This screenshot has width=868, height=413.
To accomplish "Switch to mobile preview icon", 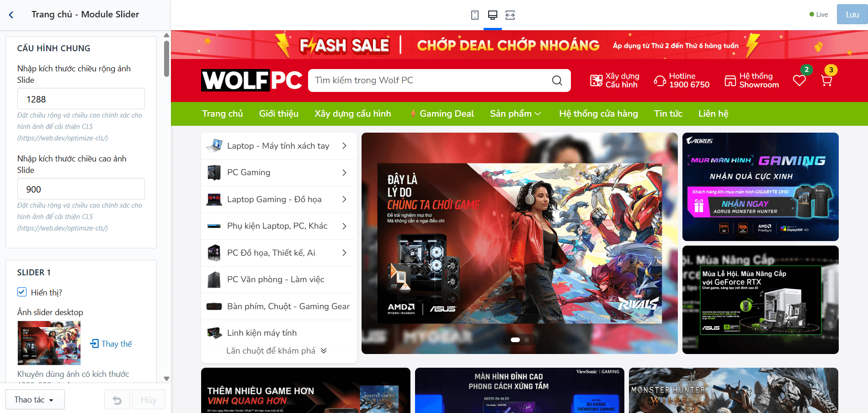I will (x=475, y=15).
